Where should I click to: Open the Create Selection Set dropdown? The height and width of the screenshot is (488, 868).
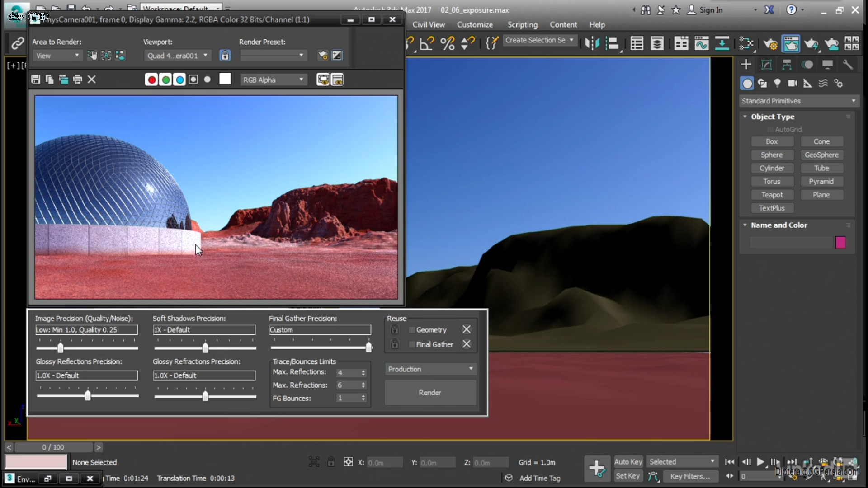(540, 40)
